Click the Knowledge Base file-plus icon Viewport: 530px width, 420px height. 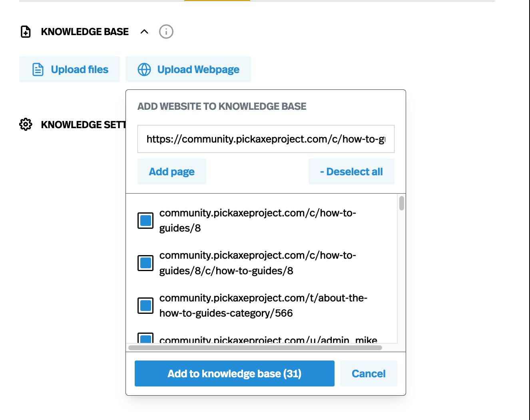[x=26, y=32]
